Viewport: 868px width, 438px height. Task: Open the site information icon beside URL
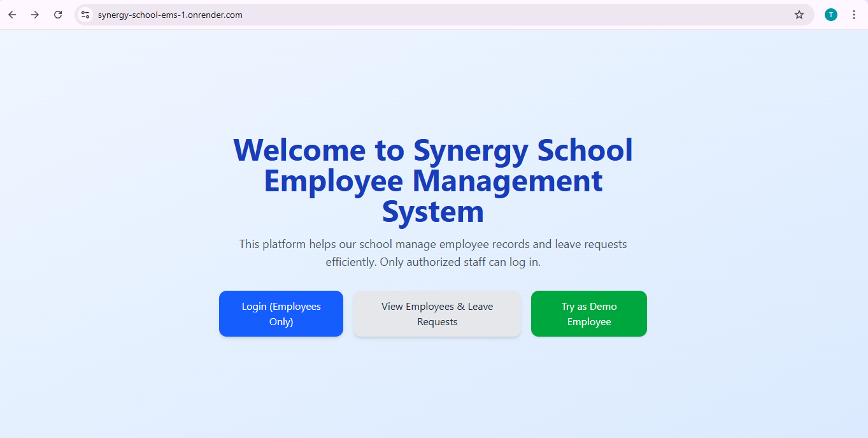(x=85, y=15)
